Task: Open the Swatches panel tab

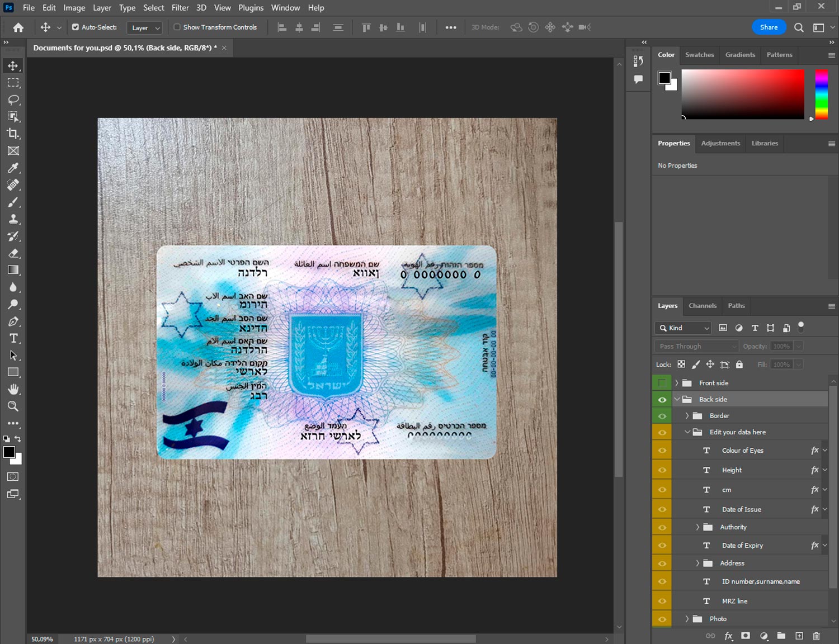Action: click(x=699, y=55)
